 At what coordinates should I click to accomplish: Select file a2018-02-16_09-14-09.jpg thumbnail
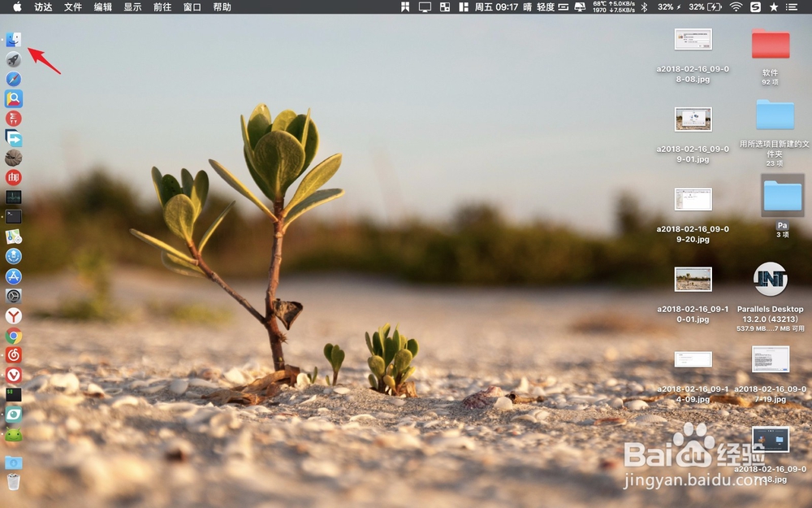(x=693, y=358)
